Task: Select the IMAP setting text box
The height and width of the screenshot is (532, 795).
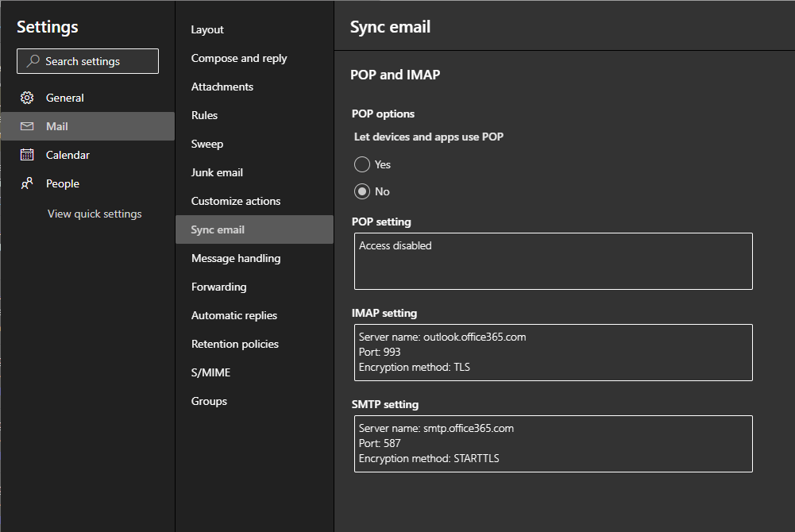Action: pyautogui.click(x=553, y=350)
